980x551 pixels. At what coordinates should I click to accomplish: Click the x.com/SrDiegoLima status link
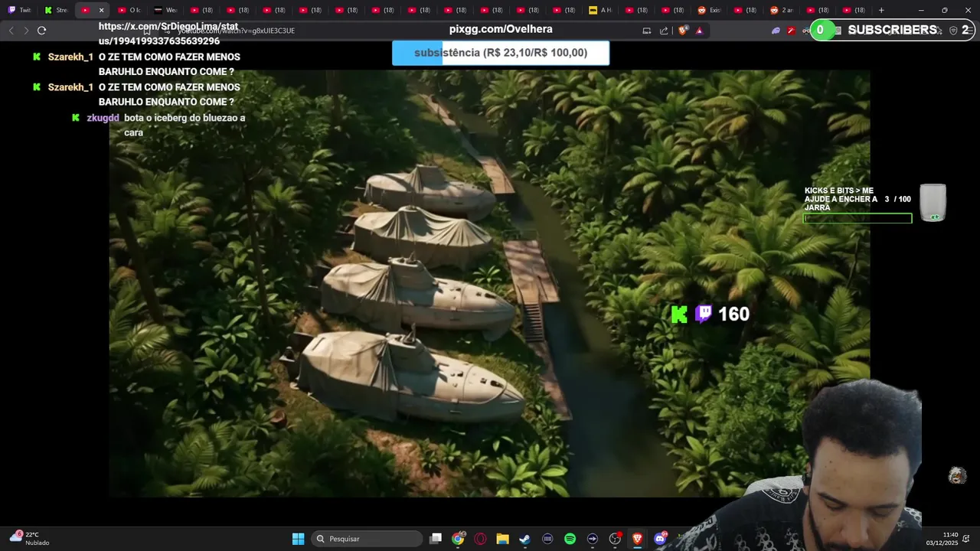pos(168,34)
